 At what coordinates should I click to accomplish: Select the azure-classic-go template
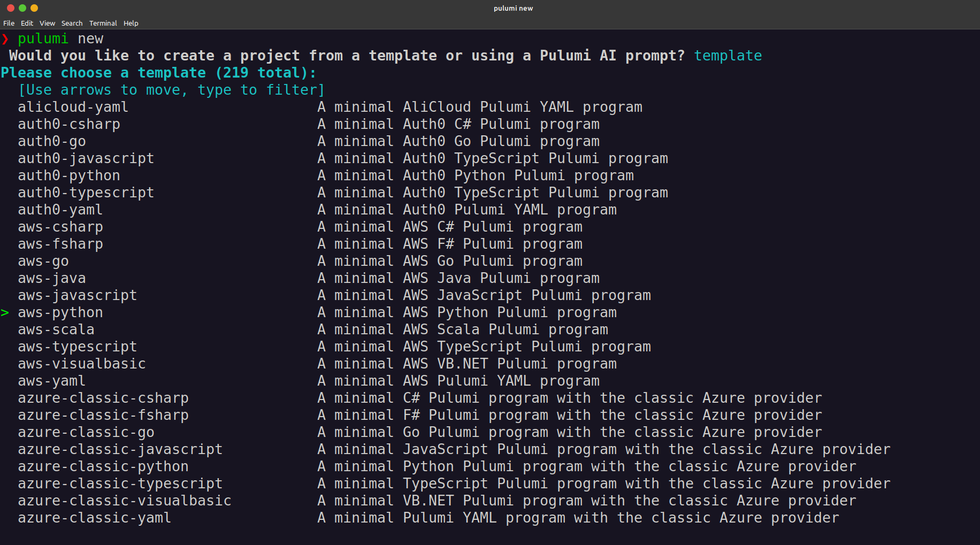86,432
